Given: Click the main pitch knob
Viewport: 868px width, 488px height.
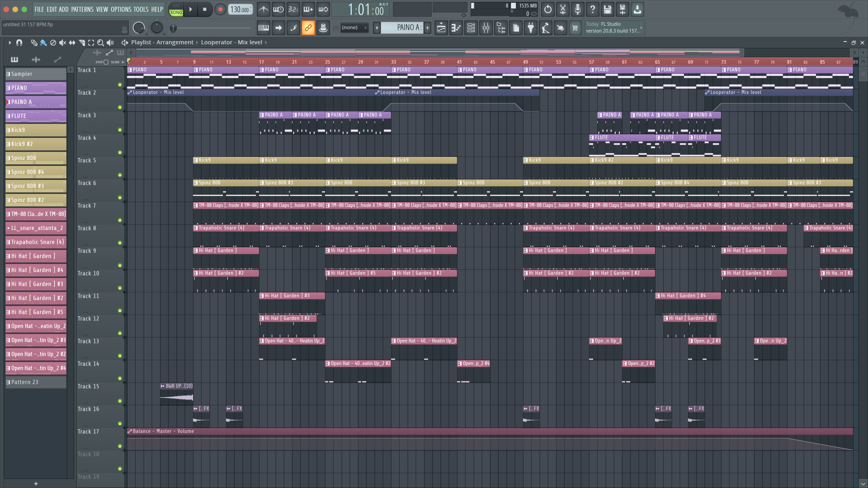Looking at the screenshot, I should point(156,28).
